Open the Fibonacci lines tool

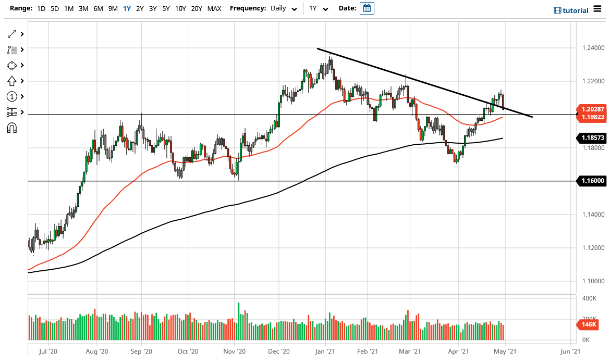coord(11,49)
